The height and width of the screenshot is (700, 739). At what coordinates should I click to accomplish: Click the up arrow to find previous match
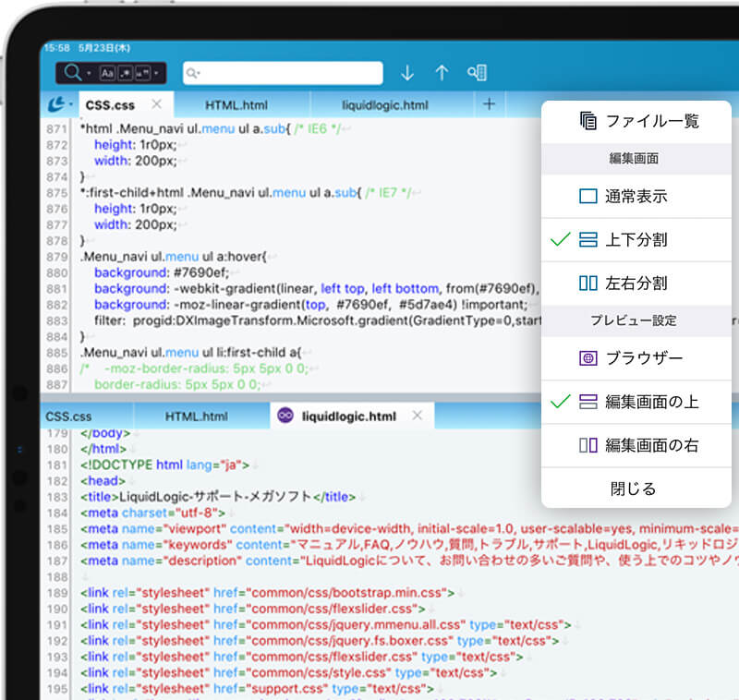point(441,72)
